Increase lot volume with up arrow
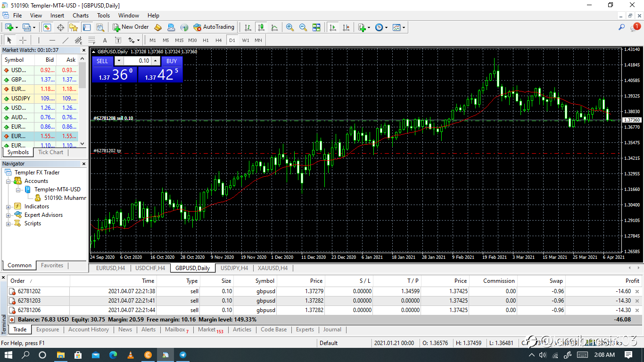 click(156, 61)
